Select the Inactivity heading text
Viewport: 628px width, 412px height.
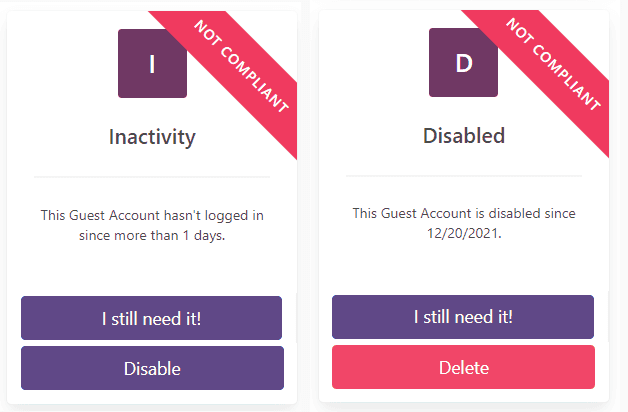click(152, 137)
